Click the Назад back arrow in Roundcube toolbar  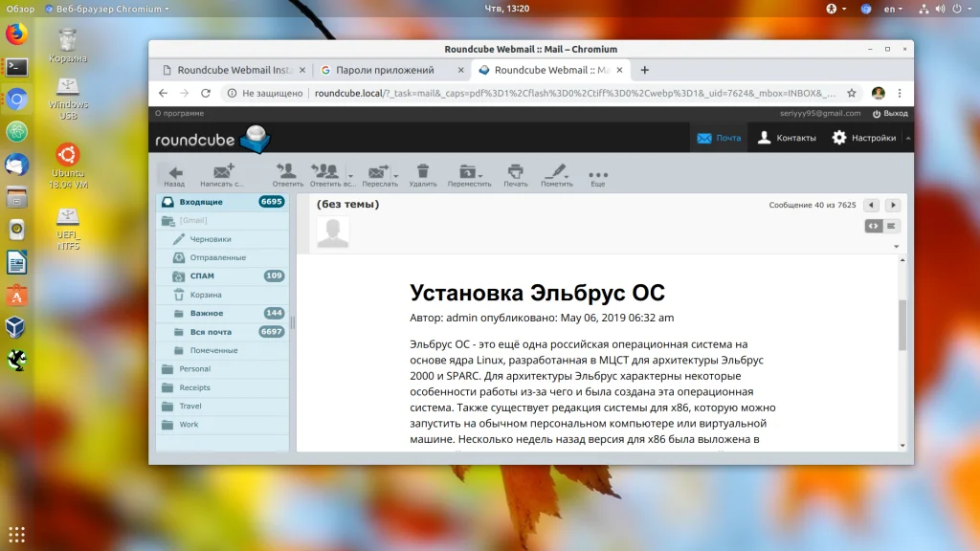pyautogui.click(x=174, y=176)
